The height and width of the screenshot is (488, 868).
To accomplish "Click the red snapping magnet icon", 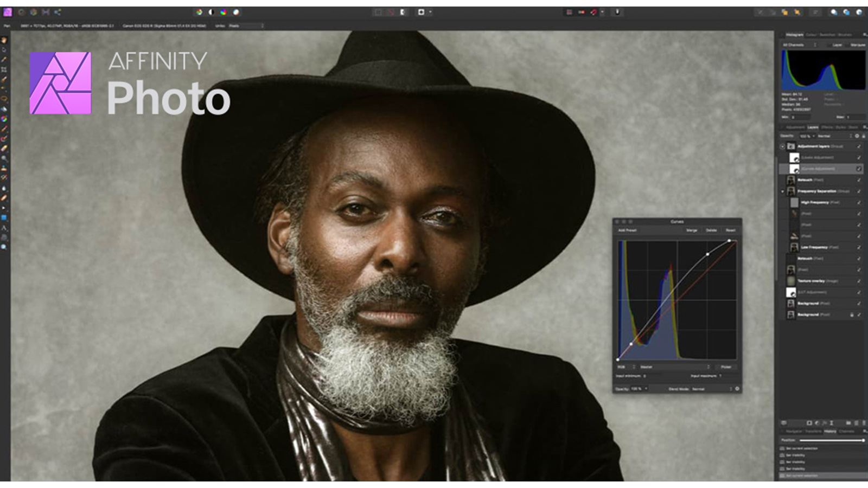I will 593,12.
